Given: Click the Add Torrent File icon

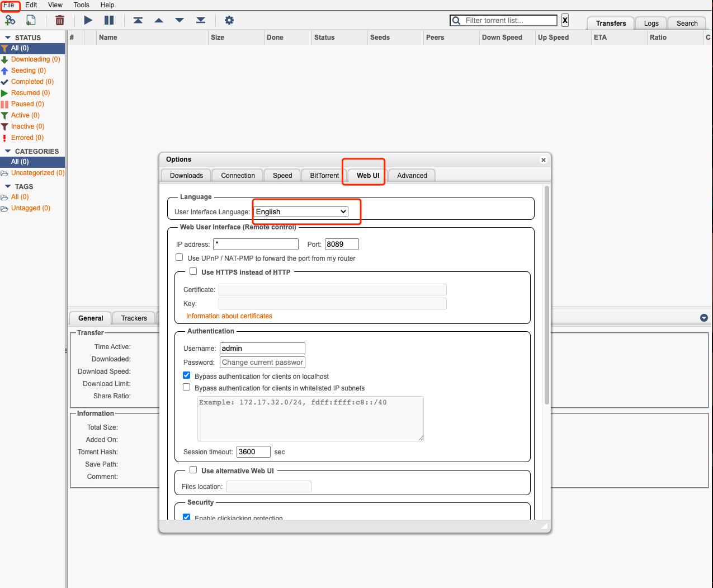Looking at the screenshot, I should coord(31,20).
